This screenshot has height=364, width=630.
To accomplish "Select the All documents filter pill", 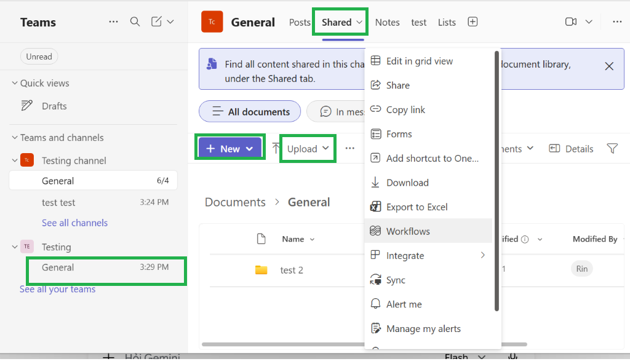I will (x=250, y=111).
